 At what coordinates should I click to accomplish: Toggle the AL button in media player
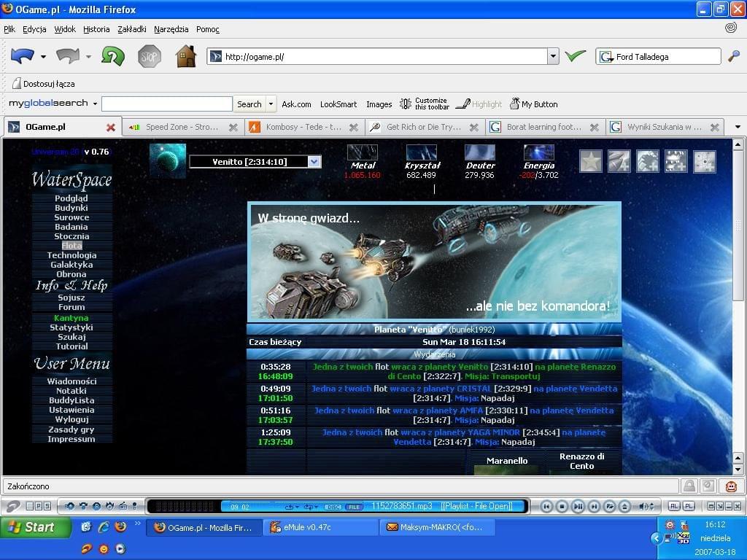(x=673, y=506)
